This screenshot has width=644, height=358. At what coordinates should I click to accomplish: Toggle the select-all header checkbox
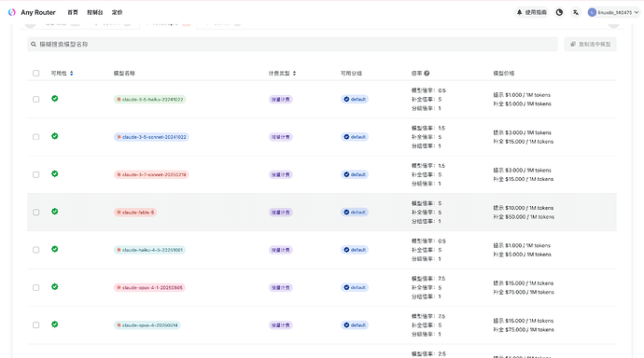pos(36,73)
